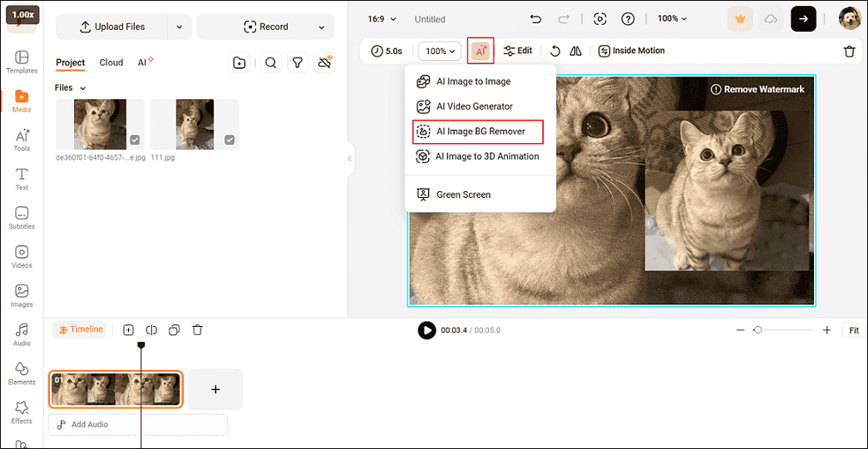Viewport: 868px width, 449px height.
Task: Zoom out the timeline with minus
Action: (x=740, y=330)
